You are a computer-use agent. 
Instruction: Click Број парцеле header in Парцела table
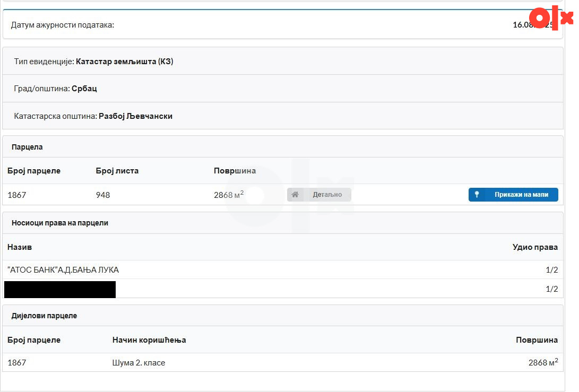[x=34, y=171]
